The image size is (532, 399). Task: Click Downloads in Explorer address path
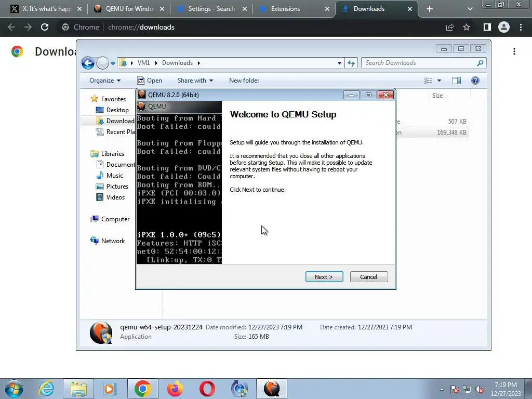177,63
